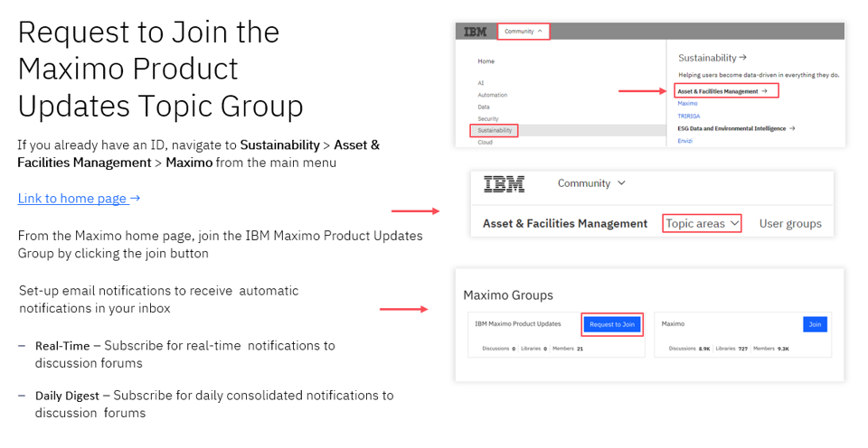
Task: Open the User groups tab
Action: pyautogui.click(x=790, y=223)
